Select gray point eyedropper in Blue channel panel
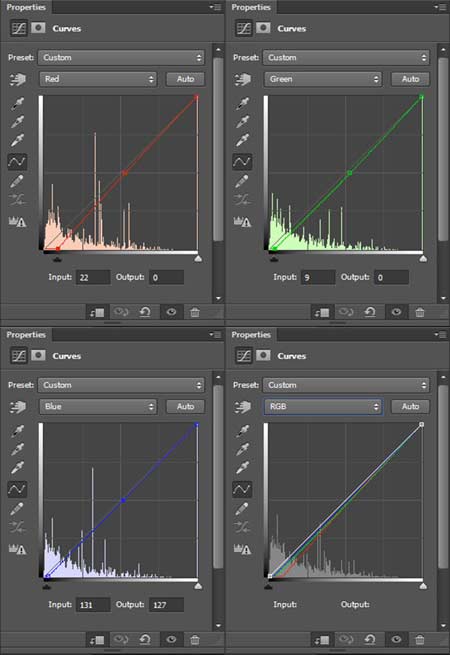Viewport: 450px width, 655px height. click(17, 449)
